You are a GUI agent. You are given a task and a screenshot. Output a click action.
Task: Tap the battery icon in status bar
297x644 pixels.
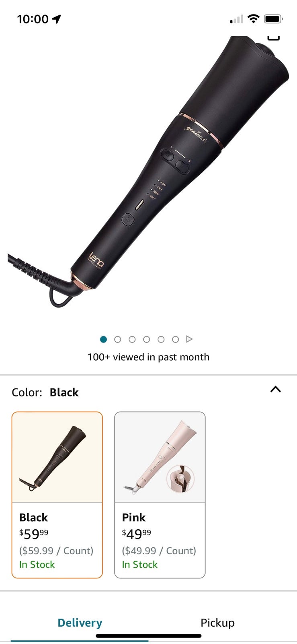coord(273,19)
